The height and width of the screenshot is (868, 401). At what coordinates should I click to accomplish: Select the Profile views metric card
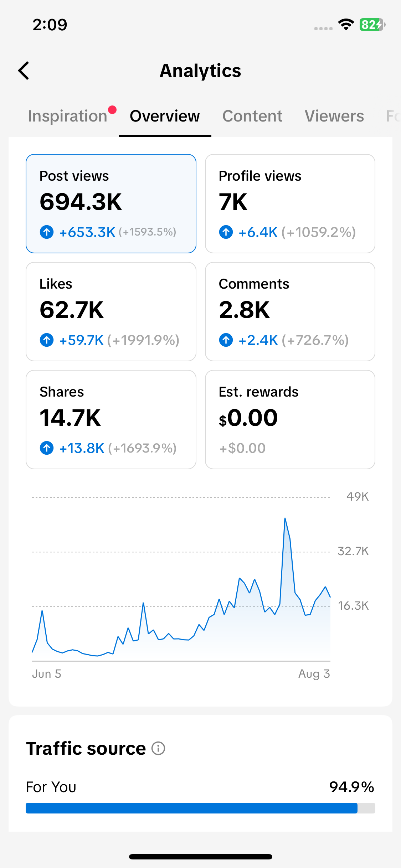click(x=290, y=203)
